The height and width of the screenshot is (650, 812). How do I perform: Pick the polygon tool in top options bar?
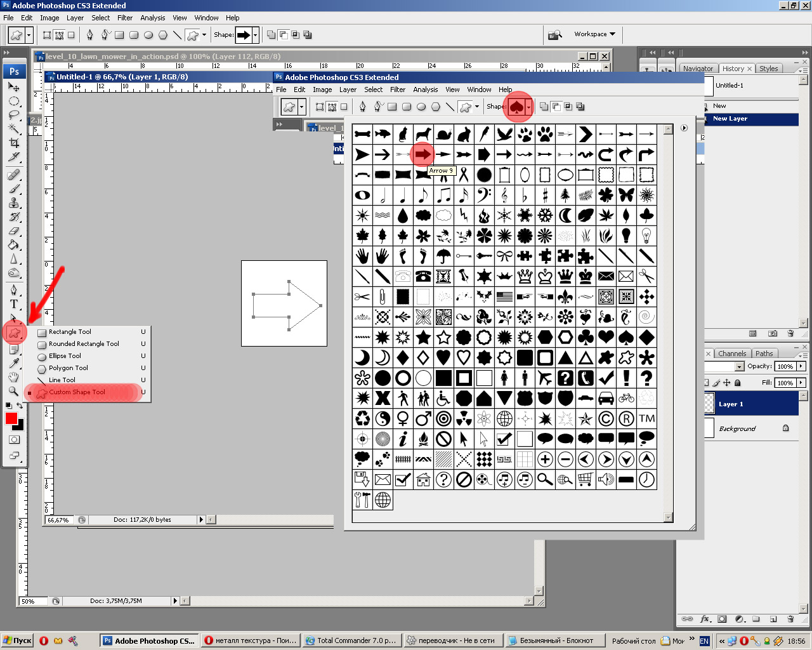coord(162,35)
